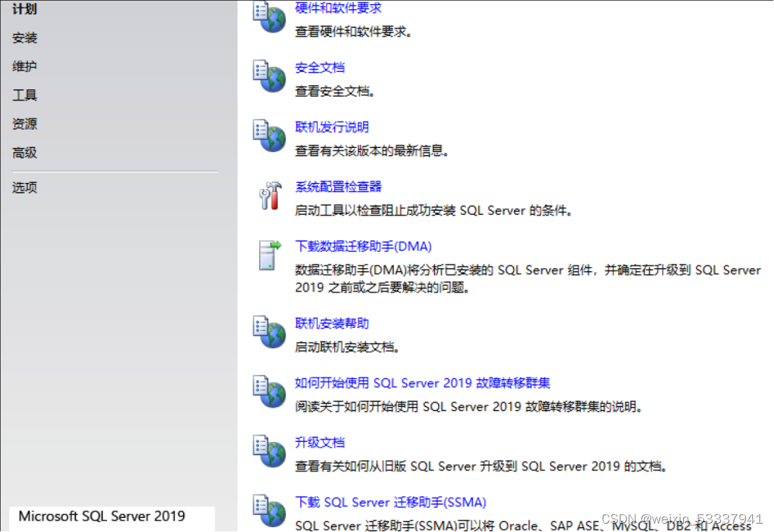Click description 查看有关如何从旧版 SQL Server 升级
This screenshot has width=774, height=532.
click(482, 467)
